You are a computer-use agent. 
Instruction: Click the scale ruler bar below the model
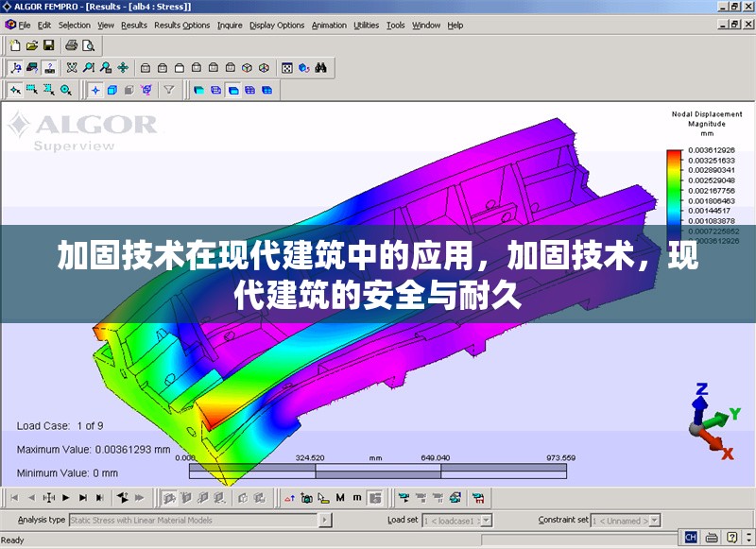pos(377,471)
